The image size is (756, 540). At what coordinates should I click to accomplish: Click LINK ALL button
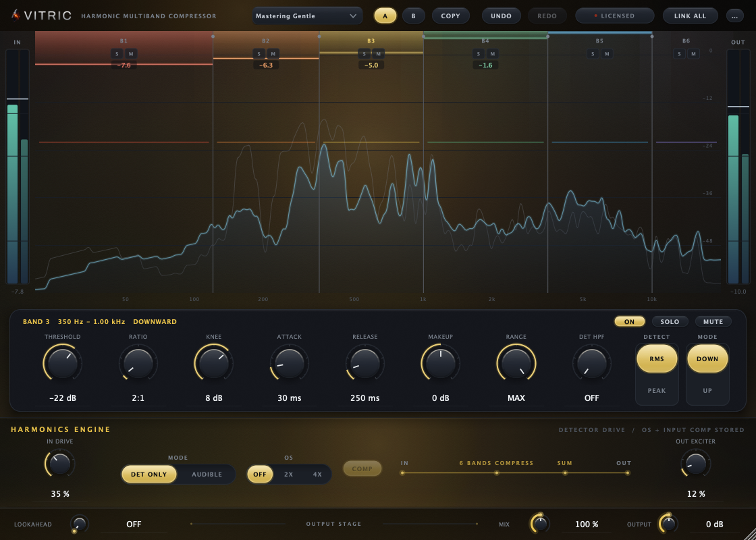[691, 16]
